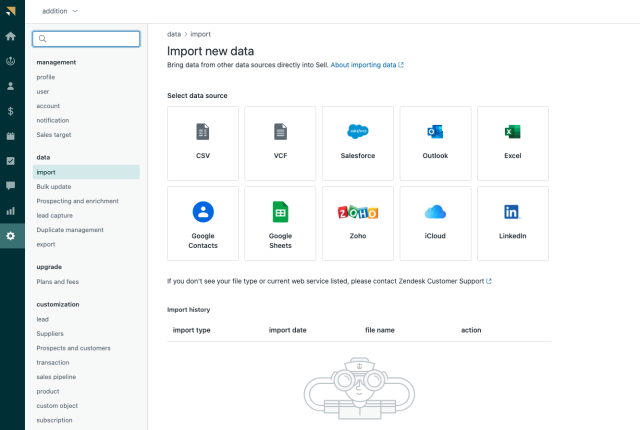
Task: Open custom object settings
Action: pos(57,406)
